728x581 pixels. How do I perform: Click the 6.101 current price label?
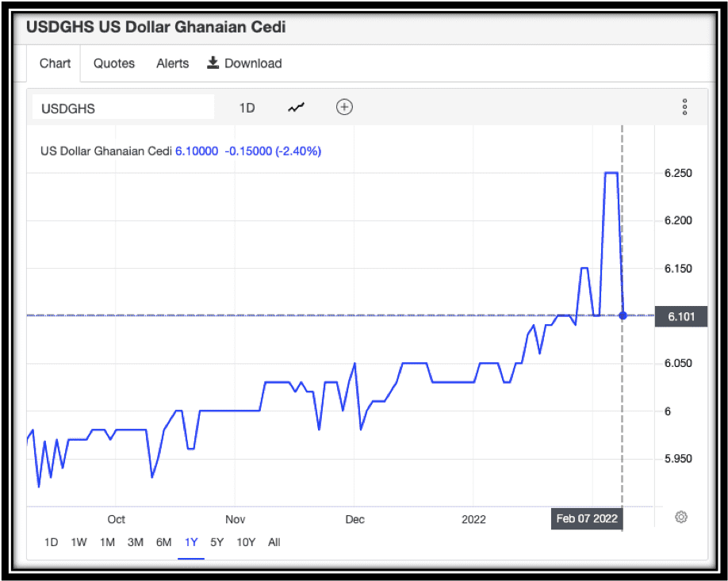[x=680, y=316]
